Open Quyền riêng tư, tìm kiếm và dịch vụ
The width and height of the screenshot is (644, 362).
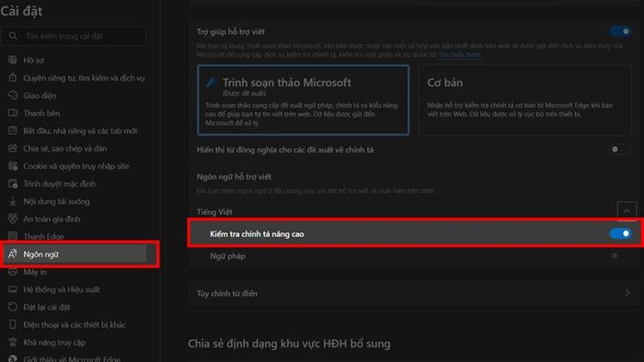pyautogui.click(x=84, y=78)
